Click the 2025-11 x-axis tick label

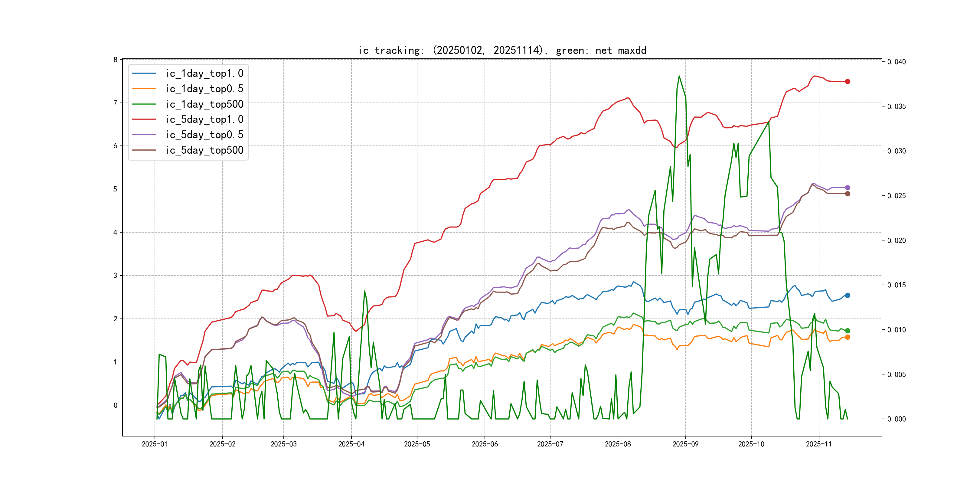point(819,444)
